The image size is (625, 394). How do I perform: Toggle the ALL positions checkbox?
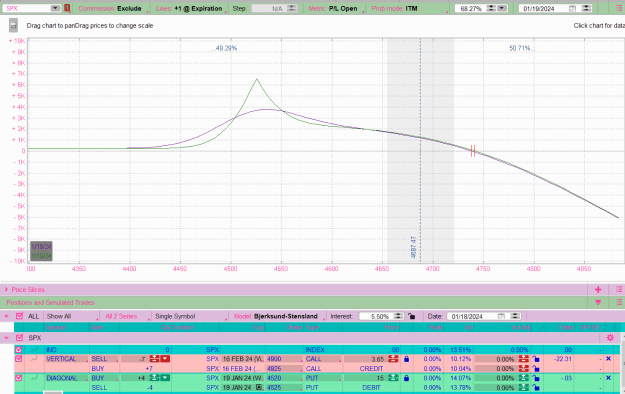coord(19,316)
